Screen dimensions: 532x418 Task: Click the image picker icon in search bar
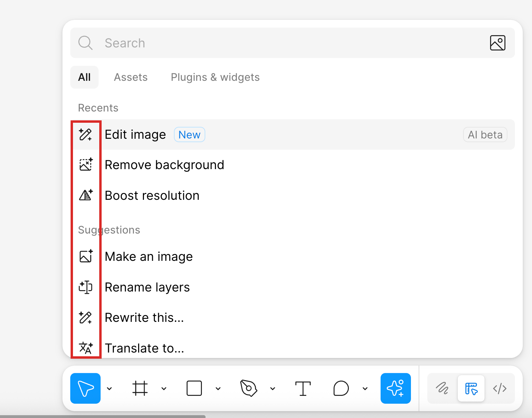(x=498, y=43)
